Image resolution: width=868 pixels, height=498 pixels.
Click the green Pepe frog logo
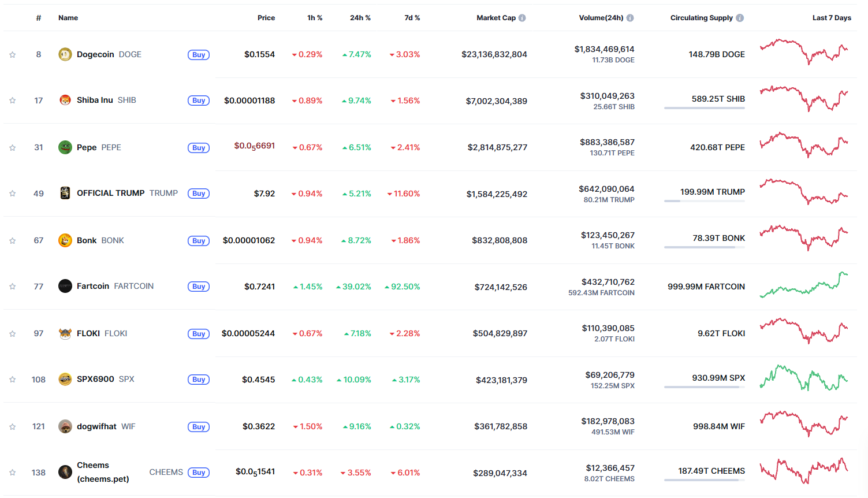click(65, 147)
